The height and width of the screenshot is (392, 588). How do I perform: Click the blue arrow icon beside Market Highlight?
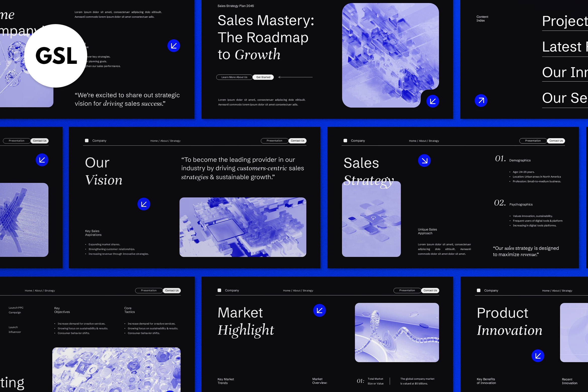coord(319,310)
